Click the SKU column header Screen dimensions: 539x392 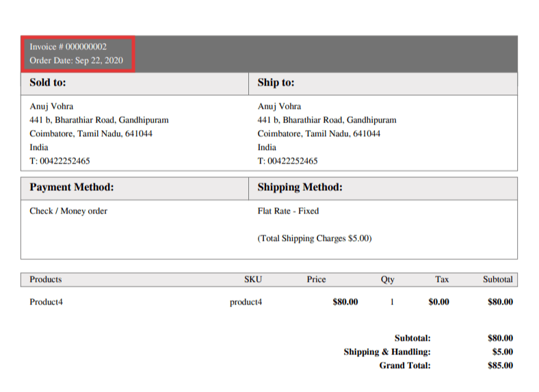(x=253, y=279)
